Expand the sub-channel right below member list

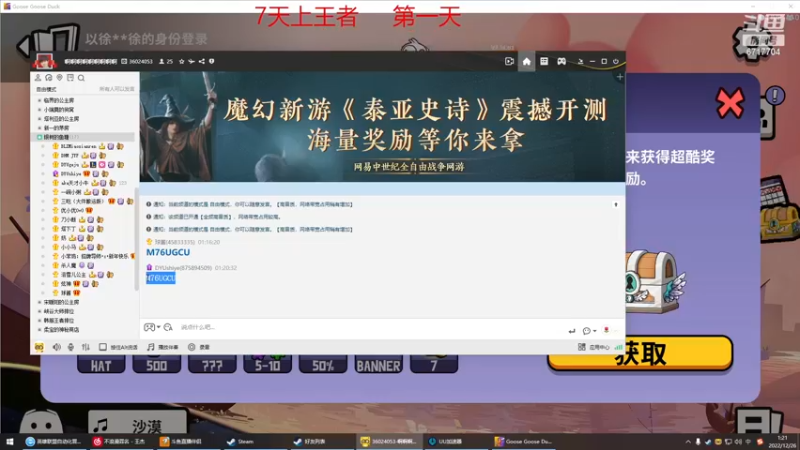coord(39,302)
